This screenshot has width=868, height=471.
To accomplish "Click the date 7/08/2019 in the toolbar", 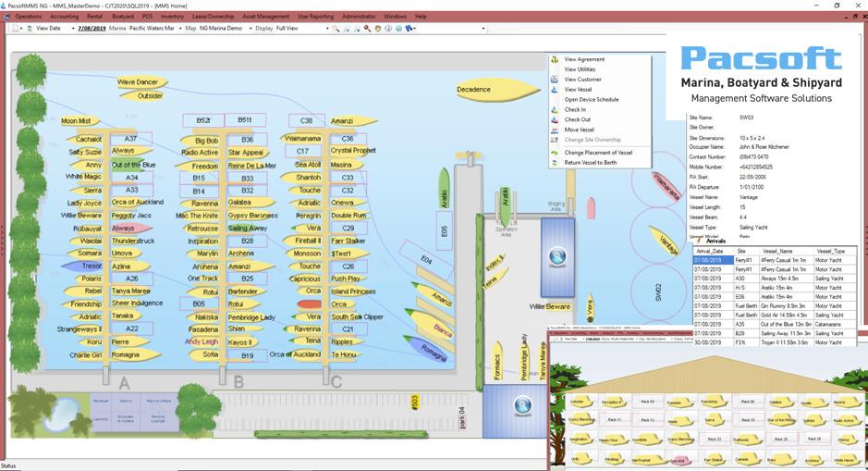I will 92,29.
